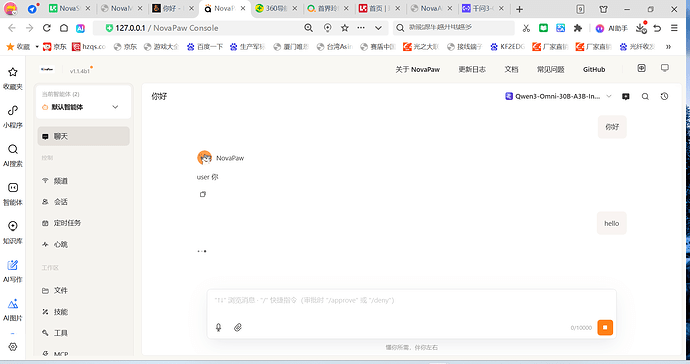
Task: Bookmark the page with the star in the address bar
Action: (x=345, y=28)
